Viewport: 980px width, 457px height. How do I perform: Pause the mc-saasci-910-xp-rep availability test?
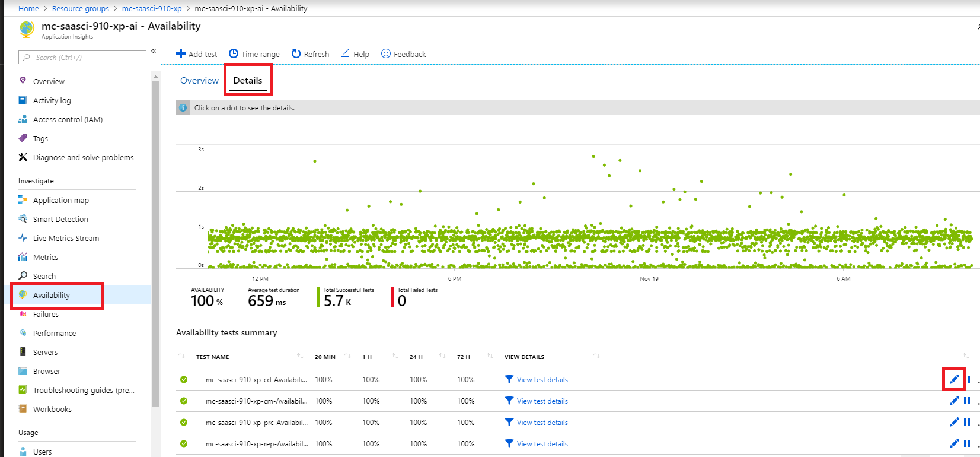point(967,443)
